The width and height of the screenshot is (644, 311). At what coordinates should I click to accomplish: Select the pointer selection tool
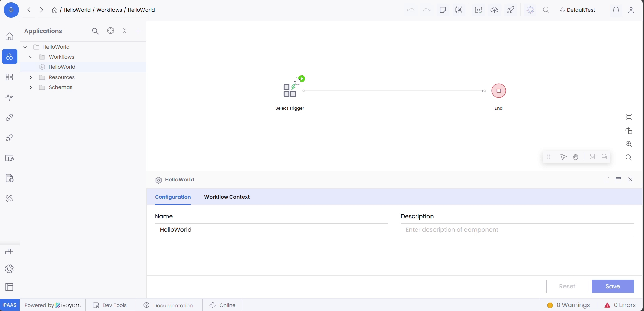tap(563, 157)
